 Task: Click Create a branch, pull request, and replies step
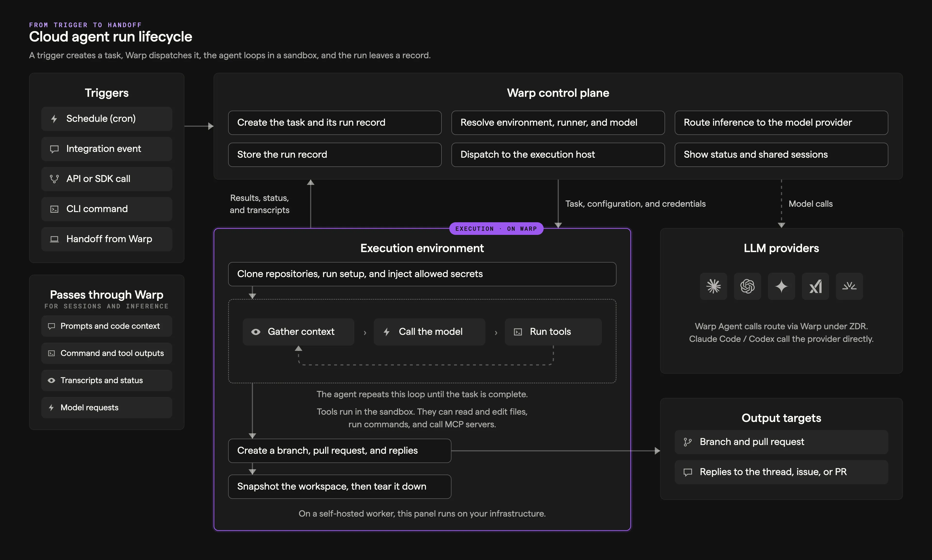pos(340,451)
